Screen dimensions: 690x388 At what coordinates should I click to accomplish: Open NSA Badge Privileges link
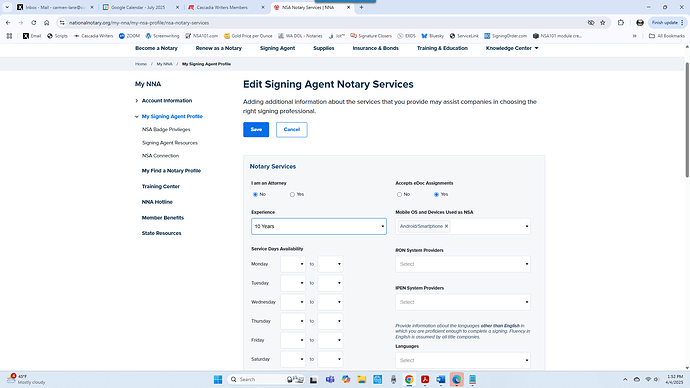click(166, 130)
